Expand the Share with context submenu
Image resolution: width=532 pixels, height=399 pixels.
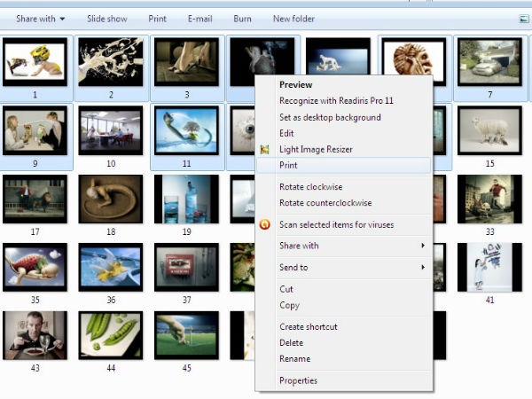pos(350,246)
